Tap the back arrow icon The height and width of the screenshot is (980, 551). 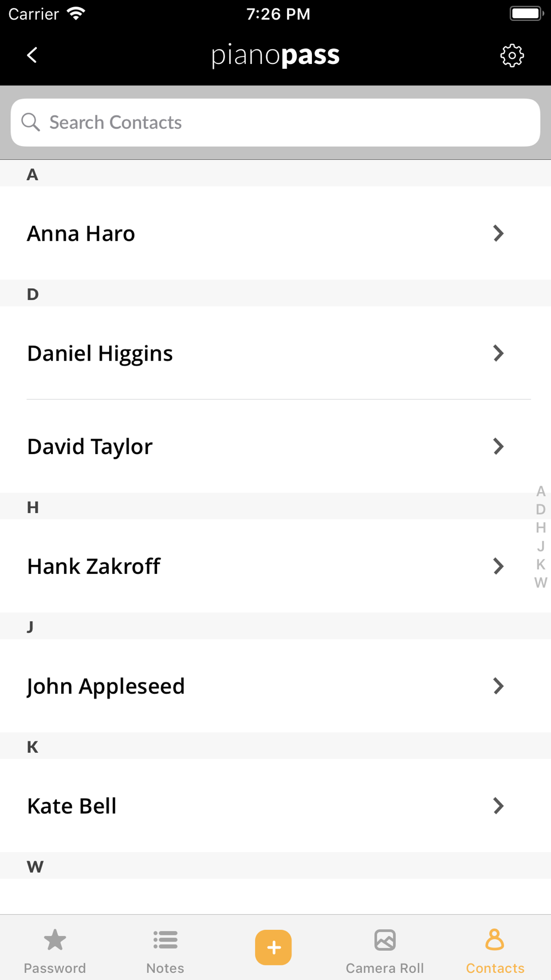32,55
